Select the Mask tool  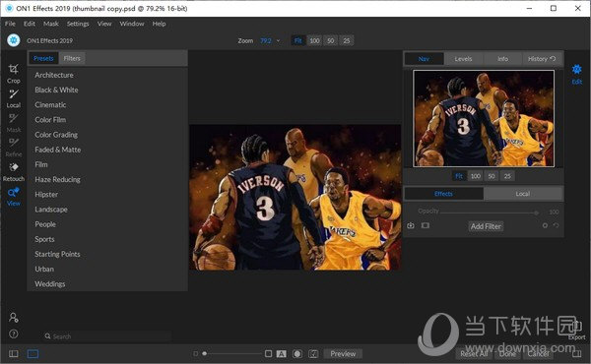pos(13,123)
